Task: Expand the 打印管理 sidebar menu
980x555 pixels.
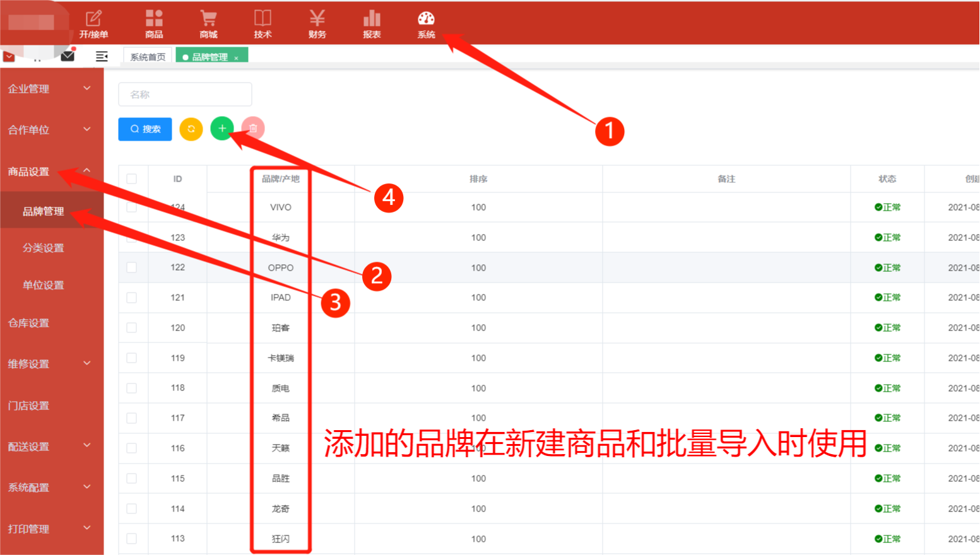Action: (x=52, y=529)
